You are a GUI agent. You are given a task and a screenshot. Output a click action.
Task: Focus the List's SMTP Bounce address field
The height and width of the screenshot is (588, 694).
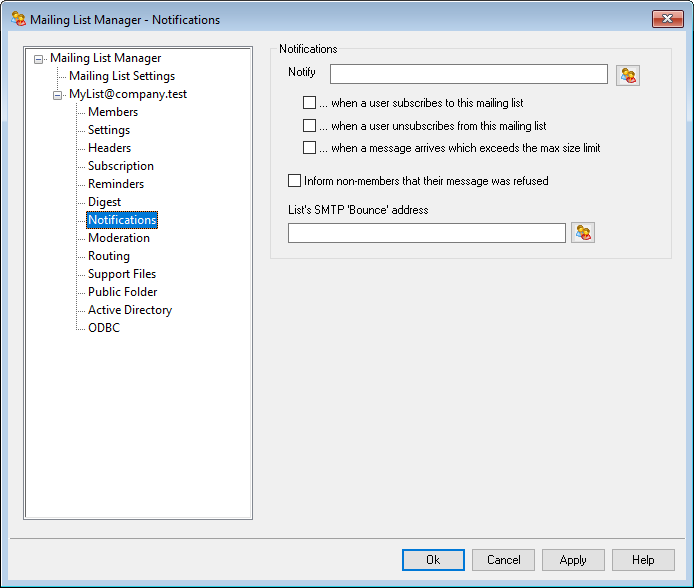[426, 233]
